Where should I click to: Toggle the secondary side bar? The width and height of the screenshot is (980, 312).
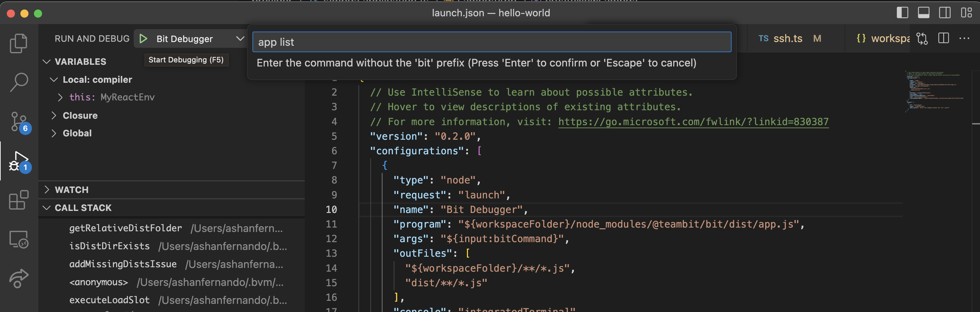pyautogui.click(x=945, y=13)
